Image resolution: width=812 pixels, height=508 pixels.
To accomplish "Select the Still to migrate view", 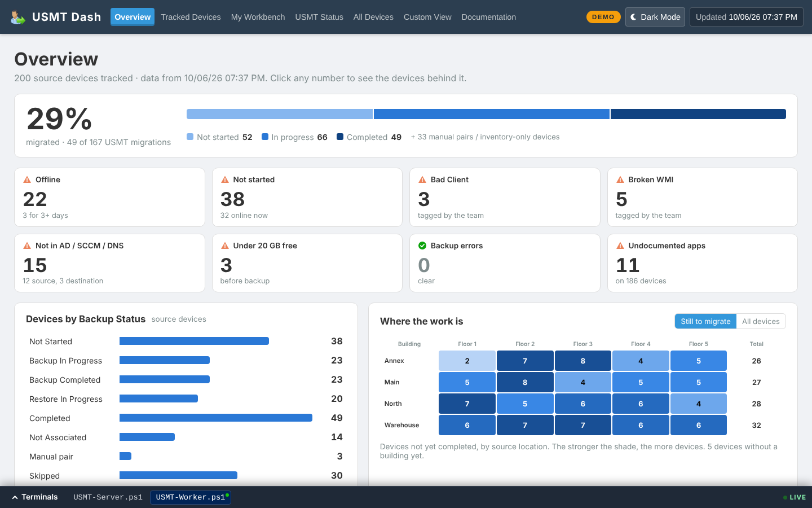I will 705,321.
